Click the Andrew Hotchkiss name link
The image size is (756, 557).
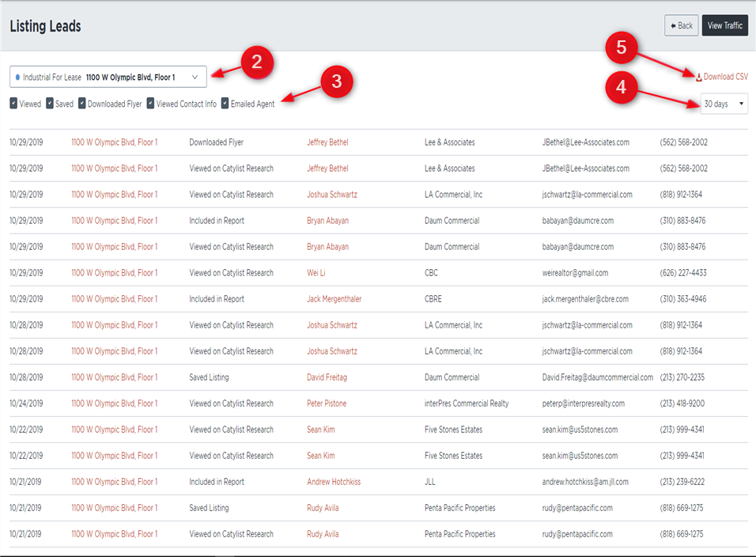[334, 482]
